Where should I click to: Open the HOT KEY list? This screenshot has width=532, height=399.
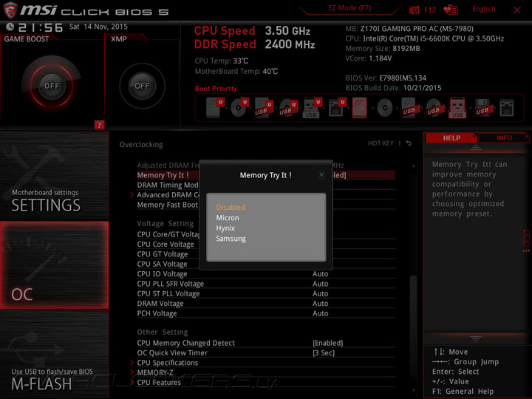coord(381,143)
